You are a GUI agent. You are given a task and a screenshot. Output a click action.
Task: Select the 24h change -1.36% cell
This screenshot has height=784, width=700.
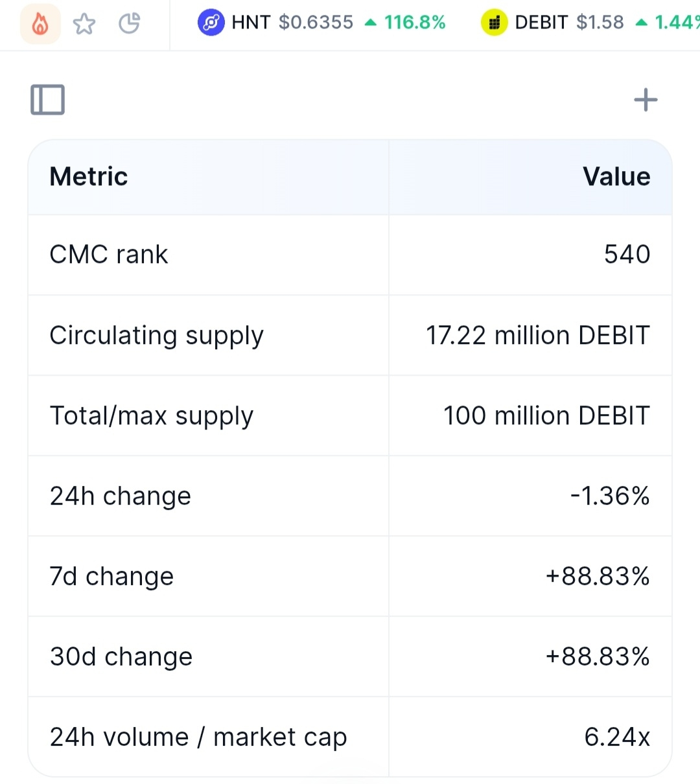(610, 496)
